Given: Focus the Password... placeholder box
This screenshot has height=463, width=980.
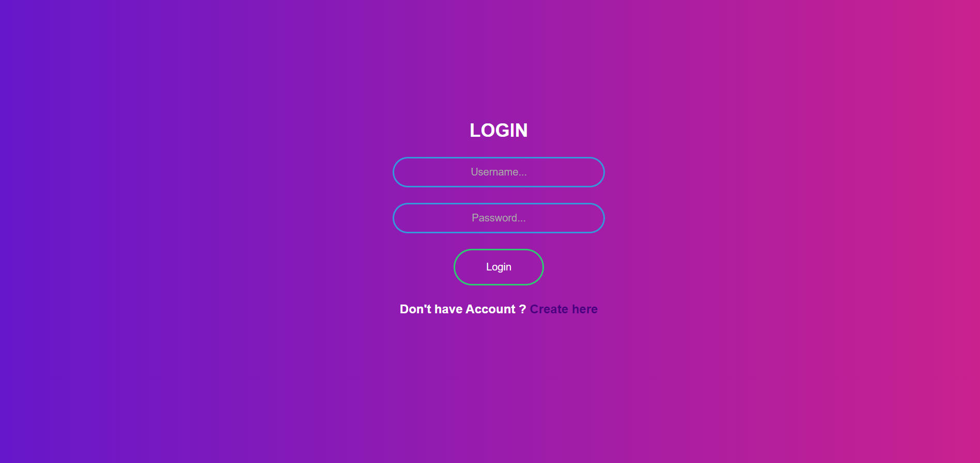Looking at the screenshot, I should [499, 218].
